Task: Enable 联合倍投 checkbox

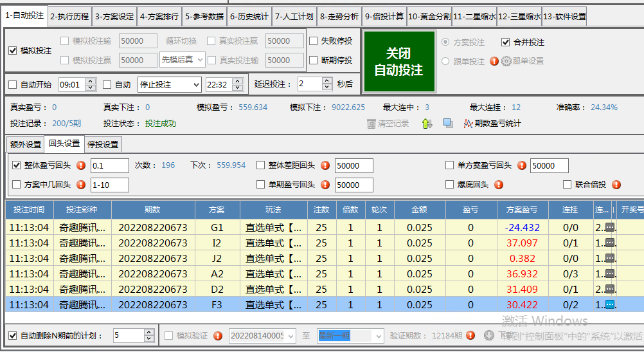Action: (568, 184)
